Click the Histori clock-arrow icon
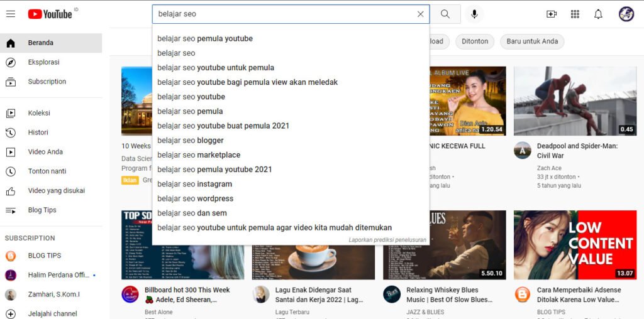 pyautogui.click(x=11, y=132)
